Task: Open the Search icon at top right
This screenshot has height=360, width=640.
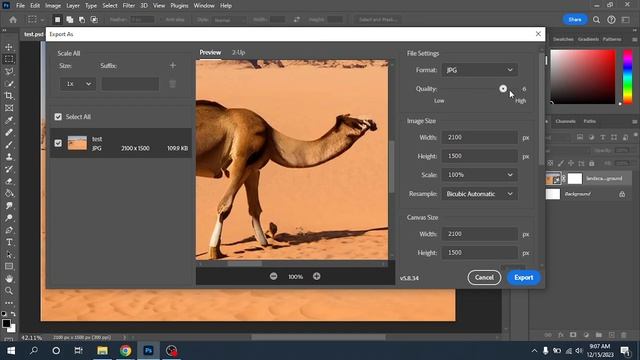Action: coord(596,20)
